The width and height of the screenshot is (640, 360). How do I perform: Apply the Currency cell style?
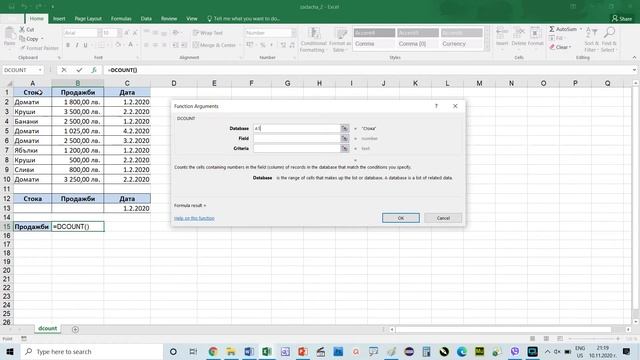pos(462,43)
